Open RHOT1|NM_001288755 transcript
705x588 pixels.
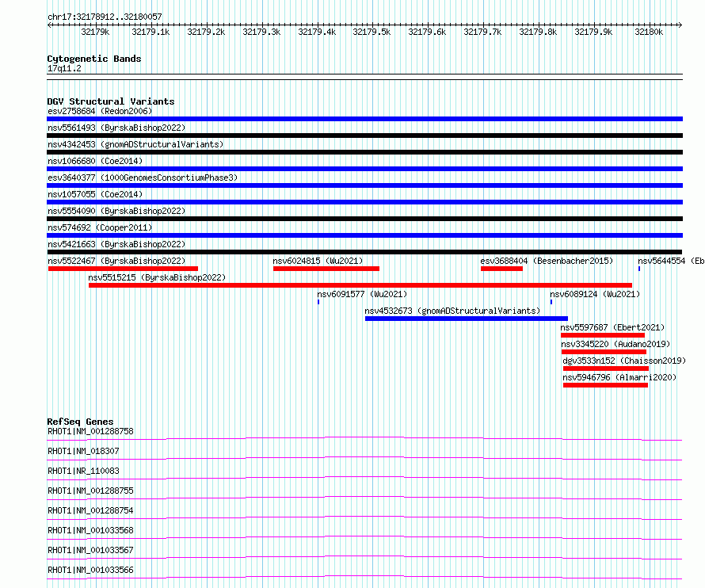(x=90, y=491)
